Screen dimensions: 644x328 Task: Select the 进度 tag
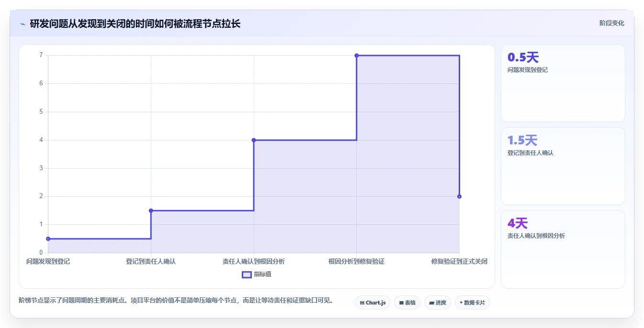coord(438,303)
